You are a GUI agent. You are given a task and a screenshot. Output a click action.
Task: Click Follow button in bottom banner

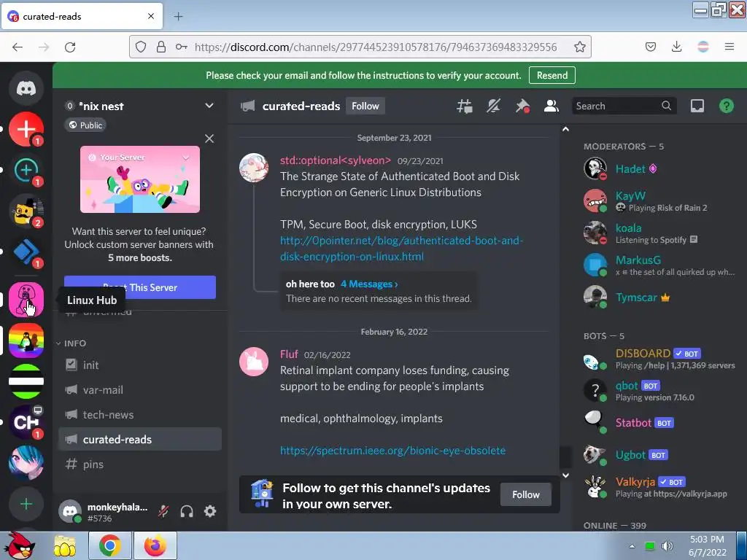click(x=526, y=494)
